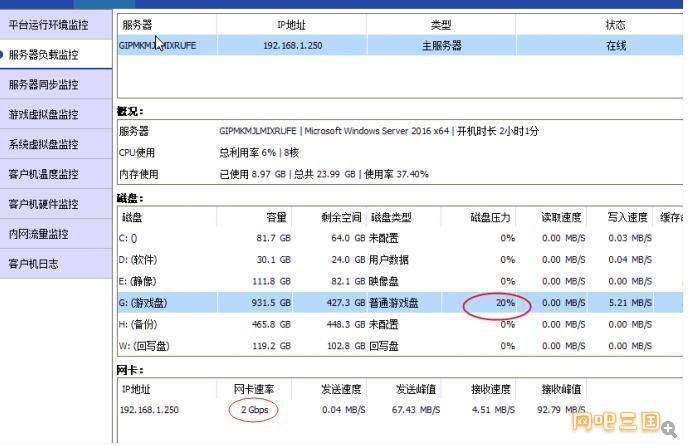Screen dimensions: 691x446
Task: Click the 在线 status cell
Action: pyautogui.click(x=616, y=45)
